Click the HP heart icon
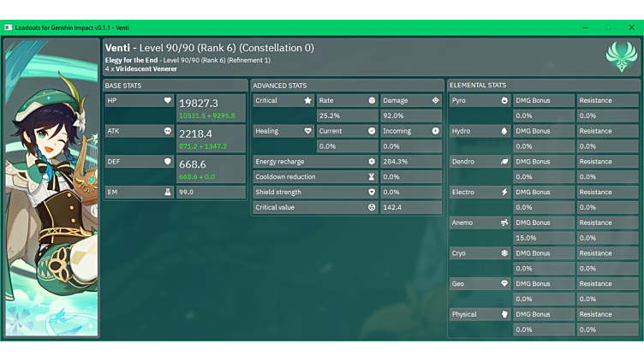644x362 pixels. tap(168, 101)
